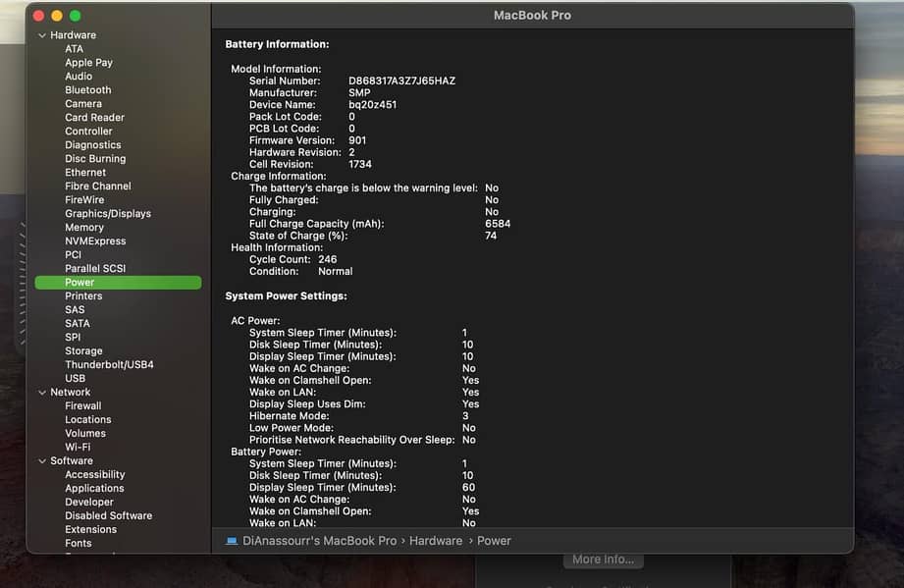Select Fibre Channel in the sidebar

click(x=98, y=187)
